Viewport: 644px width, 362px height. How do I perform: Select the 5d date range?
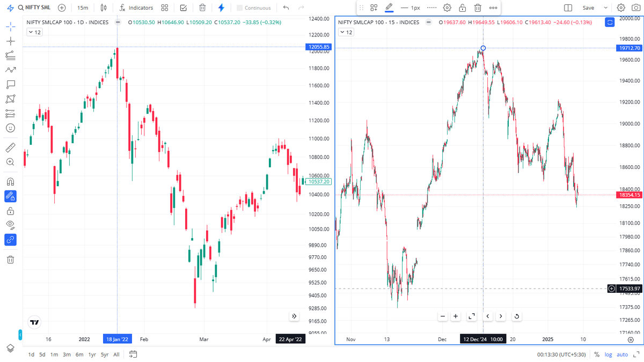click(x=42, y=354)
